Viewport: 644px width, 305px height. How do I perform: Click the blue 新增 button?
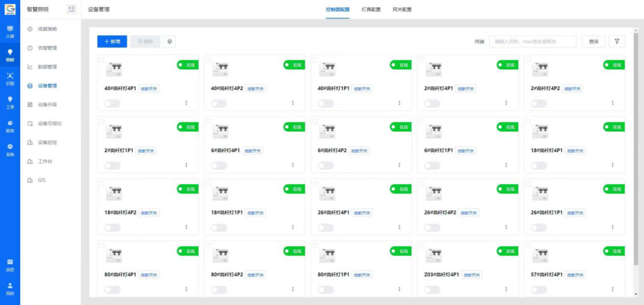click(112, 42)
